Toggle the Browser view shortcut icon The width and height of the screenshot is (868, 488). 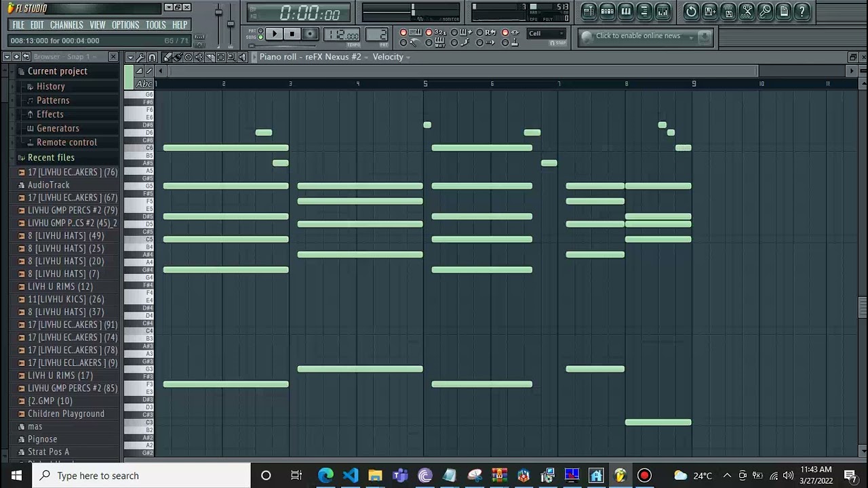pos(644,11)
